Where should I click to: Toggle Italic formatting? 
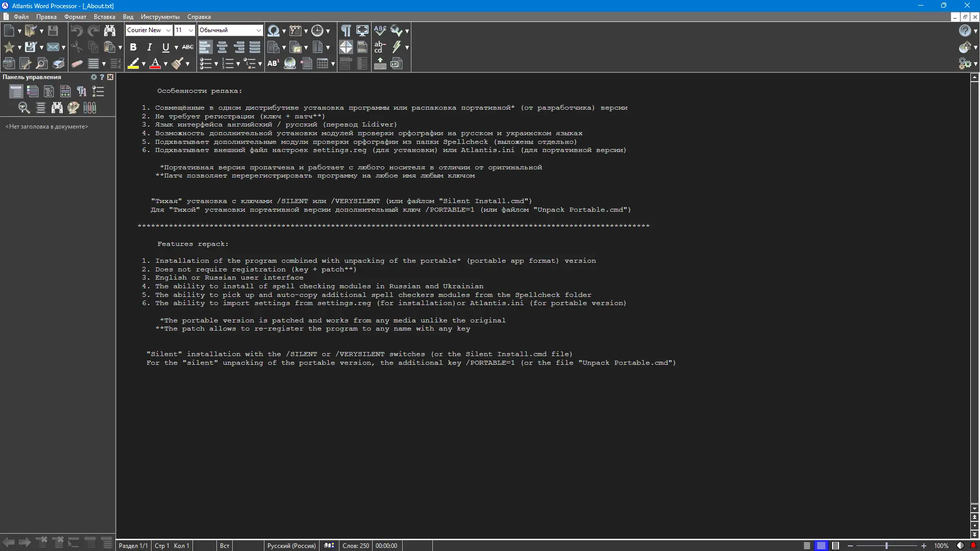tap(150, 47)
